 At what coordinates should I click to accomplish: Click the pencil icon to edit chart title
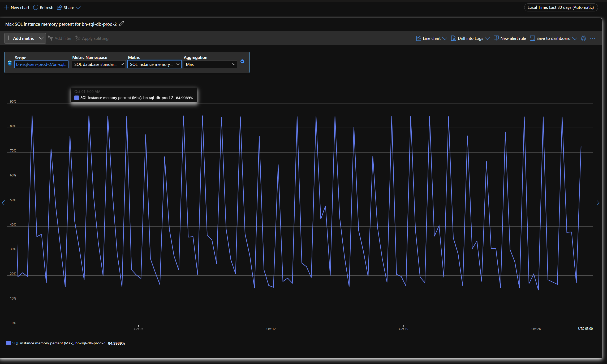point(121,24)
